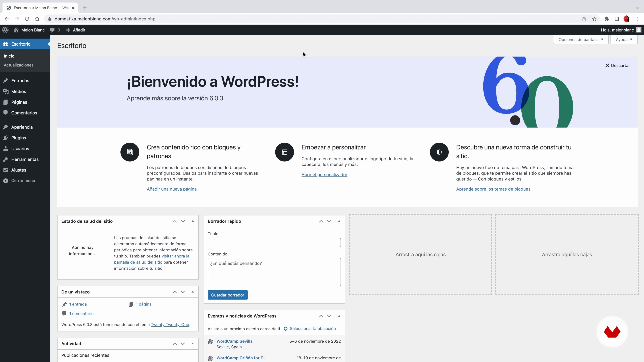
Task: Collapse sidebar with Cerrar menú icon
Action: click(6, 181)
